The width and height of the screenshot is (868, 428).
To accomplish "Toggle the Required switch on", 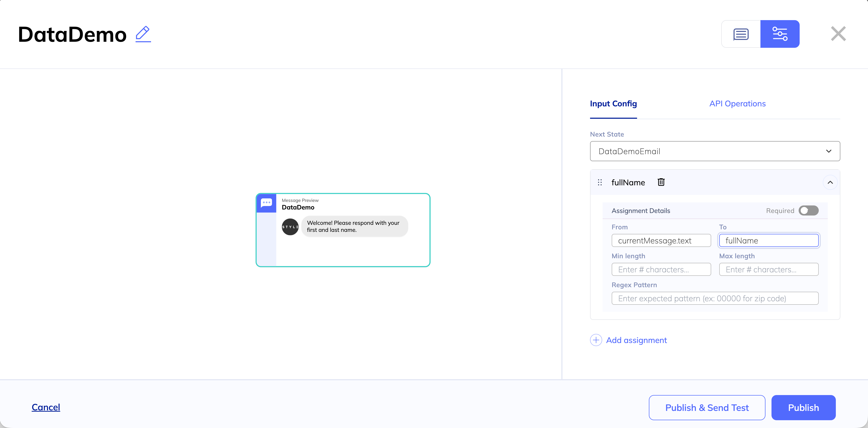I will pos(808,210).
